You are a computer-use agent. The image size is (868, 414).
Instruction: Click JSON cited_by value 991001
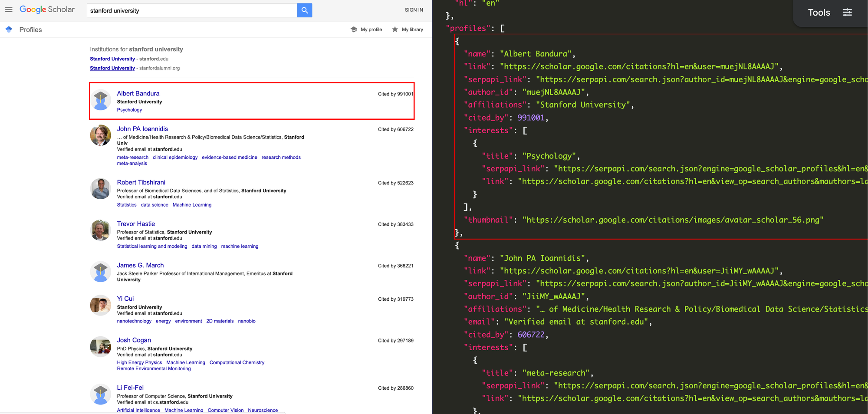point(531,118)
